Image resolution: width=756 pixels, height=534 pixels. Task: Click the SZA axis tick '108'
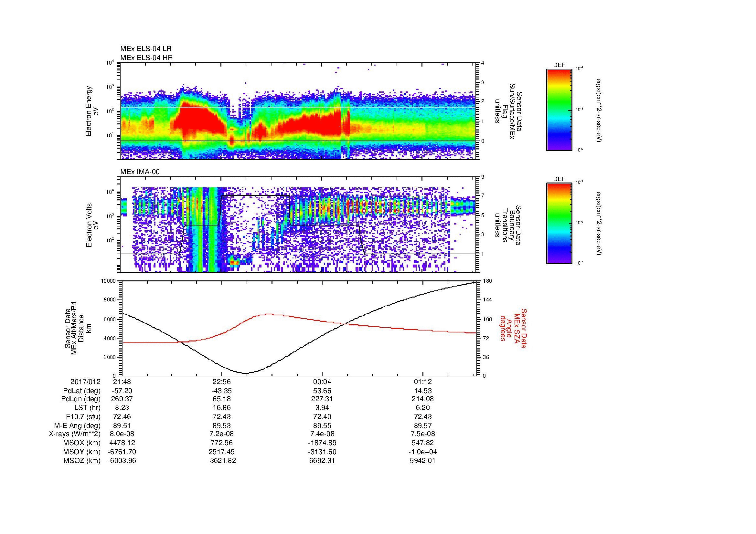coord(487,319)
